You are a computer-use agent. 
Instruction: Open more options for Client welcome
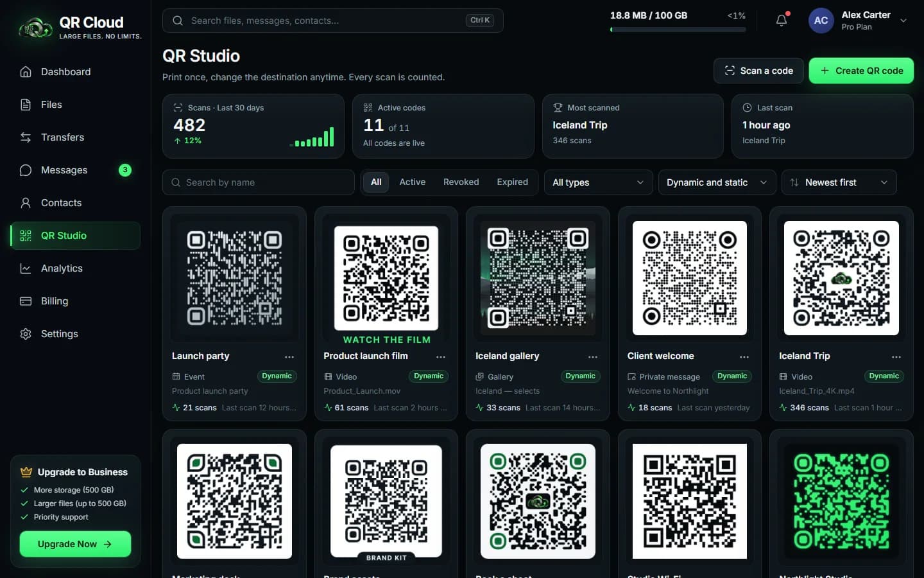coord(744,356)
